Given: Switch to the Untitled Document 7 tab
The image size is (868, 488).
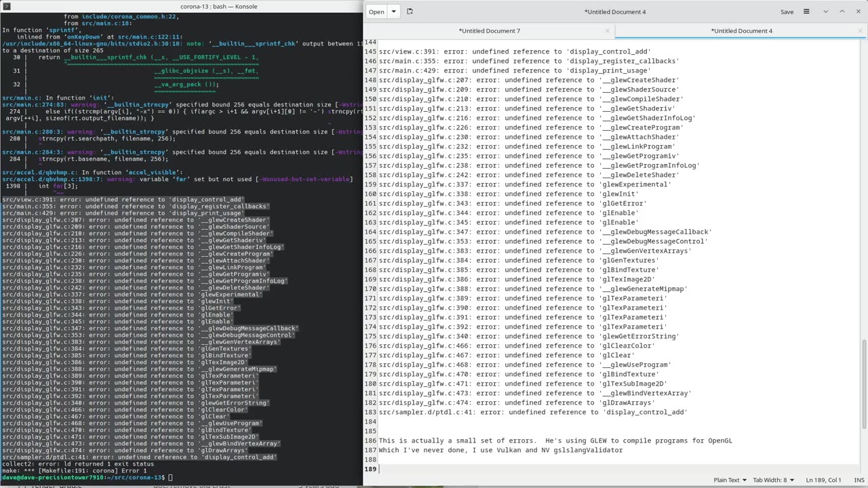Looking at the screenshot, I should click(x=490, y=30).
